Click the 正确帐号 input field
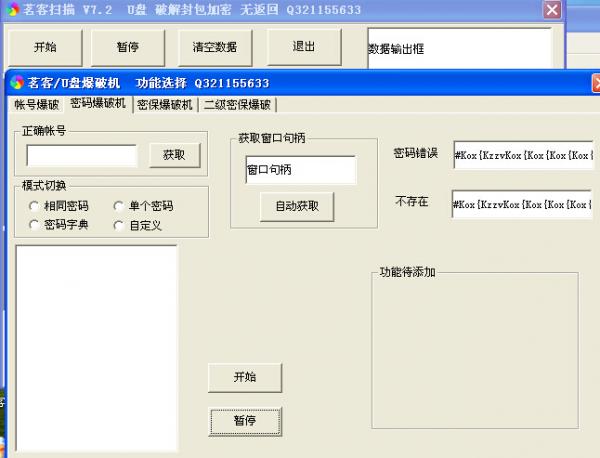The image size is (600, 458). [82, 155]
